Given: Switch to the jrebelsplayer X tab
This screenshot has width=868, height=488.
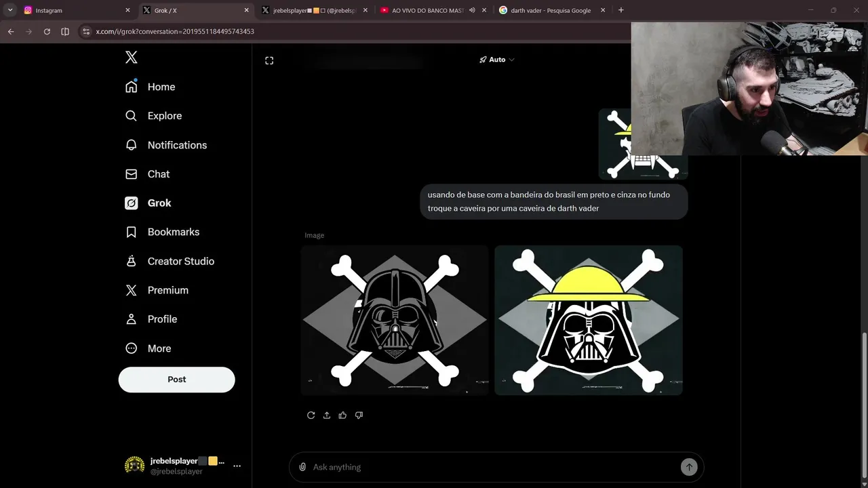Looking at the screenshot, I should [x=314, y=10].
